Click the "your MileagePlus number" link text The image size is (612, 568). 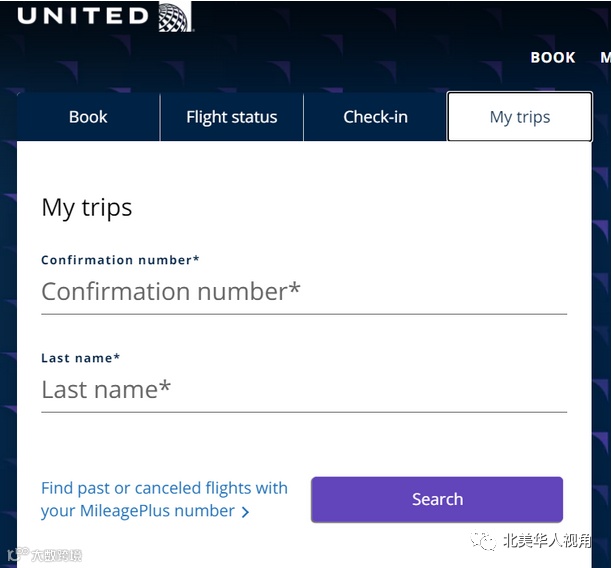[x=138, y=511]
